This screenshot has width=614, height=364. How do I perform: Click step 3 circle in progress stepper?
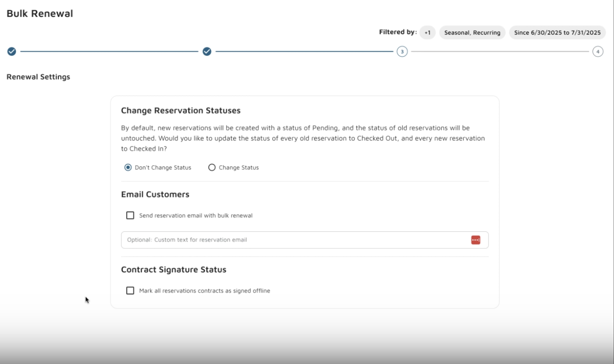[x=402, y=51]
